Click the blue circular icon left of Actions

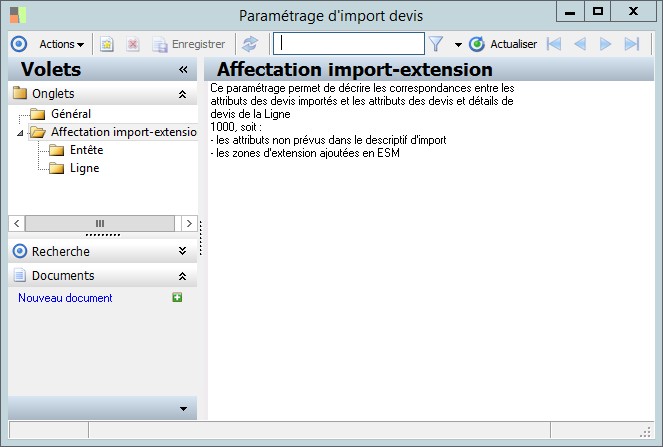tap(19, 44)
